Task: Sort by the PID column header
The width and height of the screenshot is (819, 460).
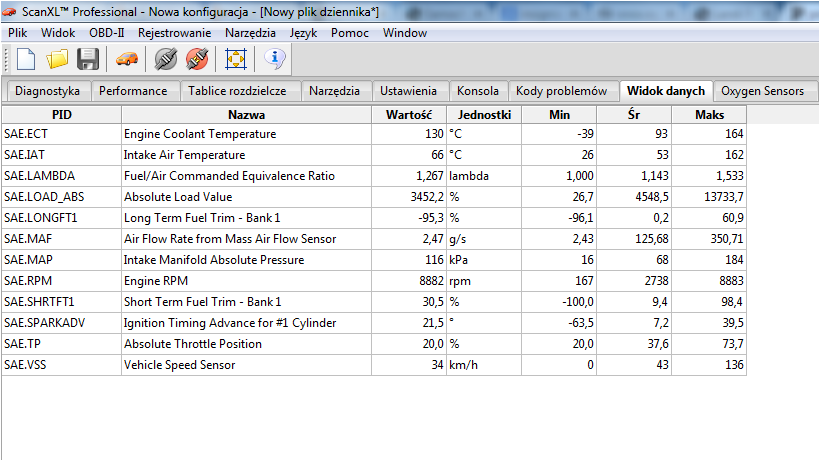Action: tap(62, 115)
